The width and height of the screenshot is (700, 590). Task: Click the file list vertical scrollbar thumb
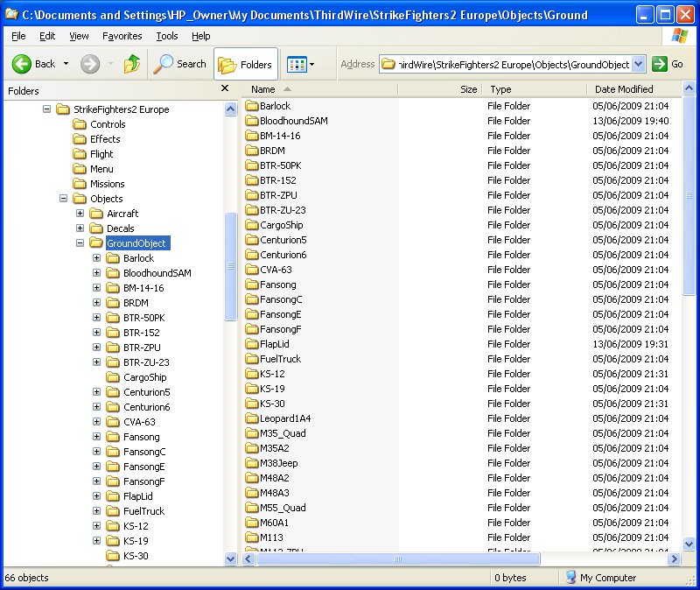tap(689, 194)
